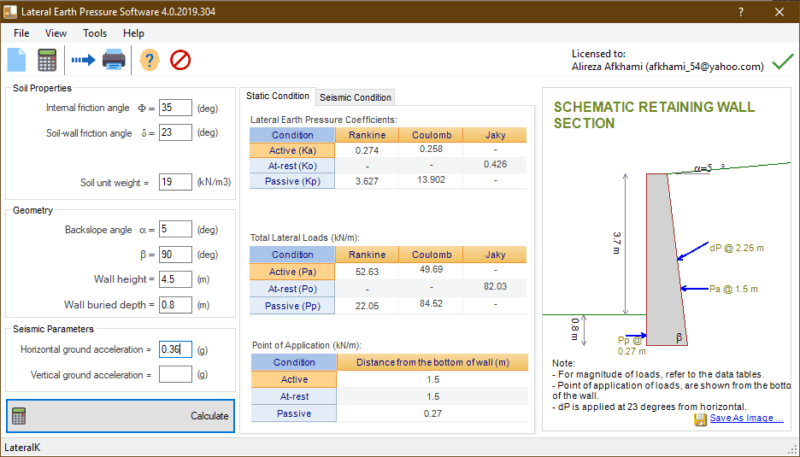Image resolution: width=800 pixels, height=457 pixels.
Task: Click the blue arrow export icon
Action: pyautogui.click(x=83, y=60)
